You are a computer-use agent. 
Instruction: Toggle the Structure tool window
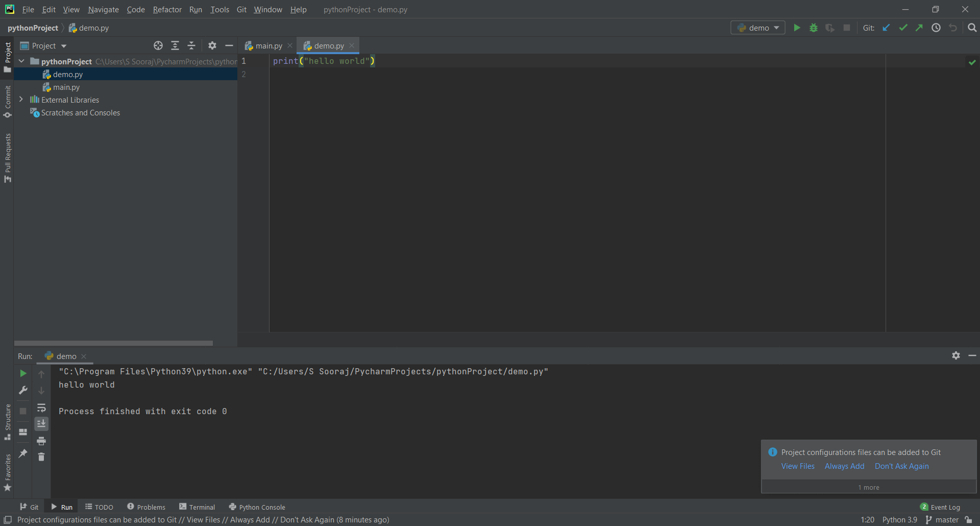tap(7, 422)
